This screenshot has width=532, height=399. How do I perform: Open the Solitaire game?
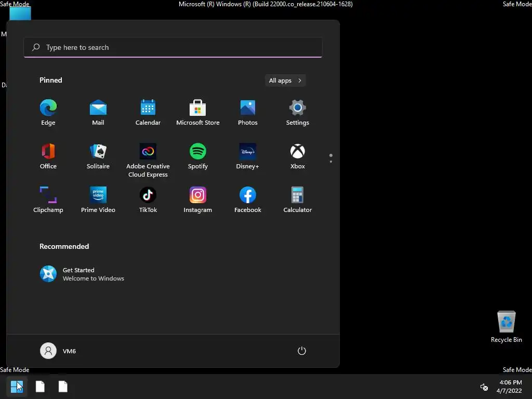click(x=98, y=156)
